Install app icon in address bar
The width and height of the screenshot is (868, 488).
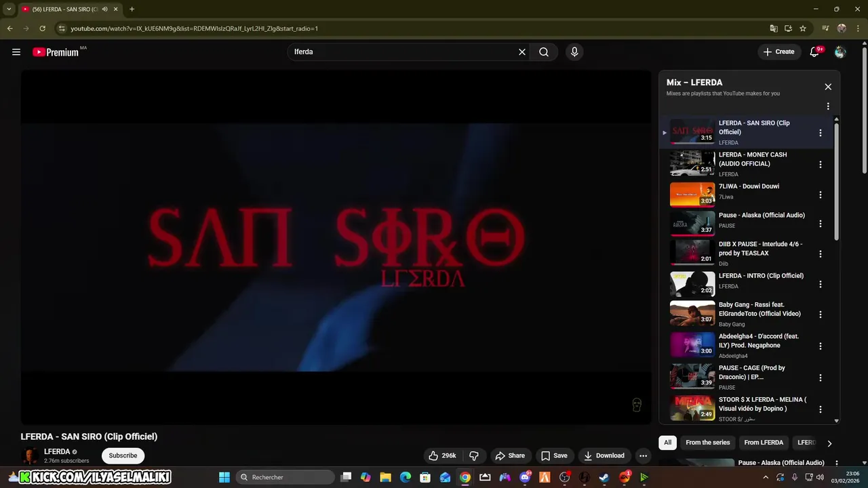tap(788, 28)
